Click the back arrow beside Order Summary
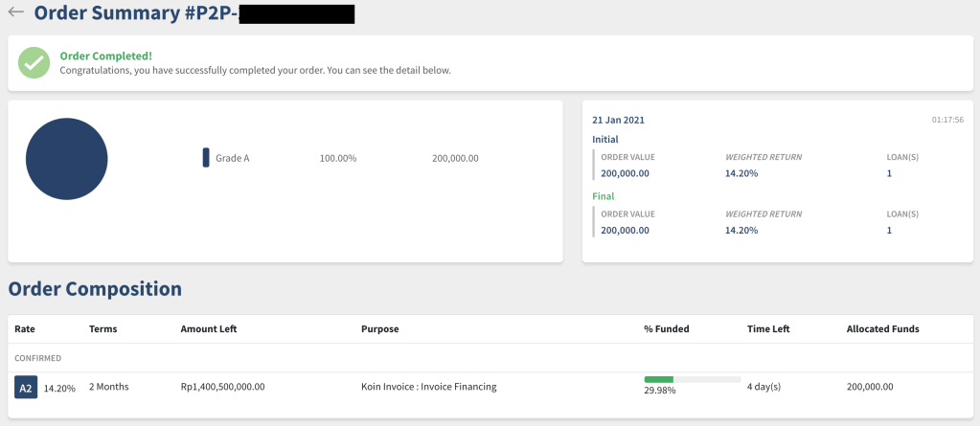This screenshot has width=980, height=426. [x=15, y=13]
